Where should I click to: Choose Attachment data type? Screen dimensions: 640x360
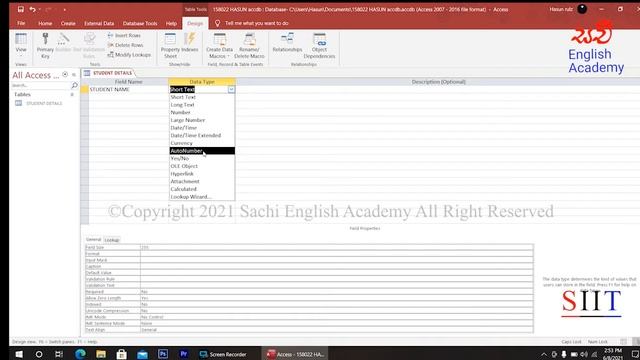point(202,181)
